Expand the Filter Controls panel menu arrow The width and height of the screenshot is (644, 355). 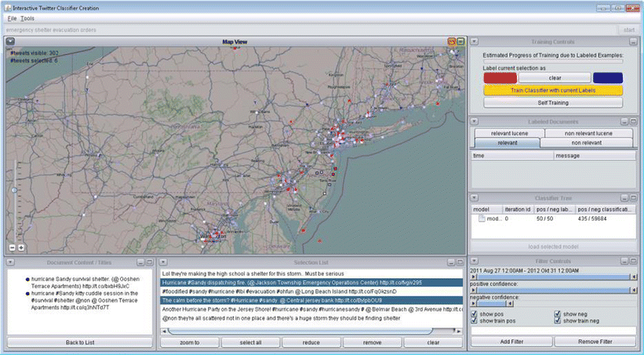[x=474, y=262]
